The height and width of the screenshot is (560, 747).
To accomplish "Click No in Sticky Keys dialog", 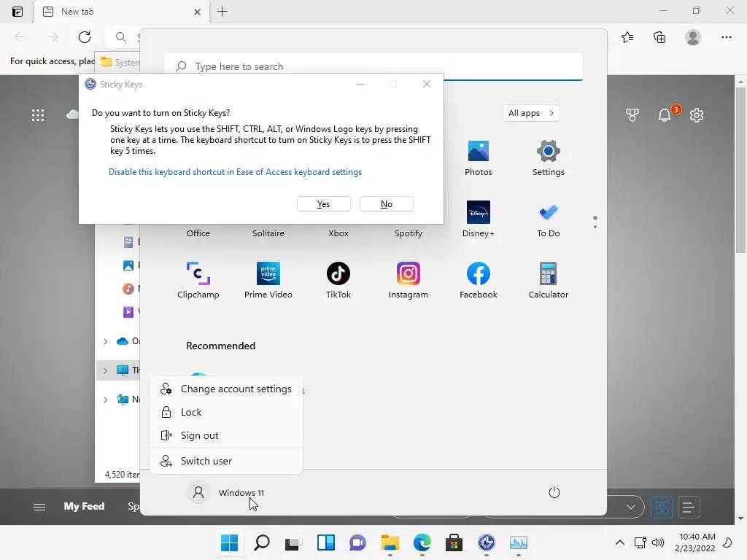I will 387,204.
